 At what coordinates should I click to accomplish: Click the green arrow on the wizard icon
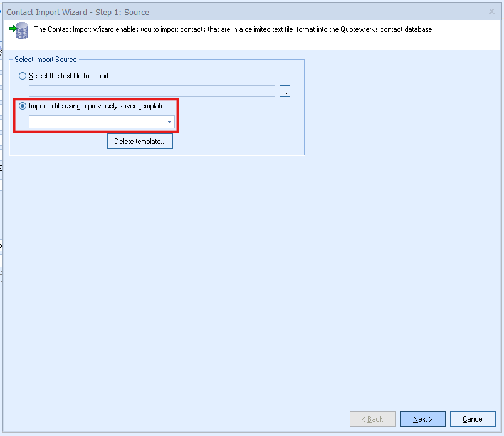tap(13, 28)
